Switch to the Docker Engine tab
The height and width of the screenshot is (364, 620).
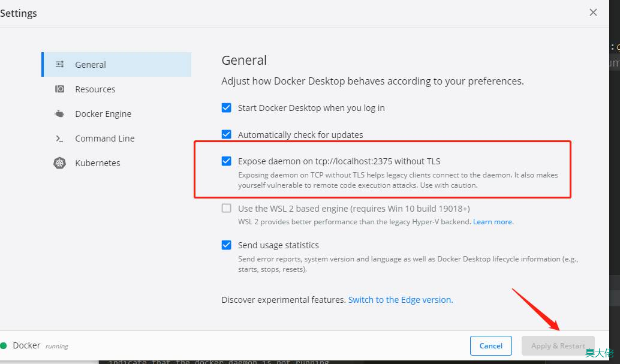pyautogui.click(x=117, y=114)
